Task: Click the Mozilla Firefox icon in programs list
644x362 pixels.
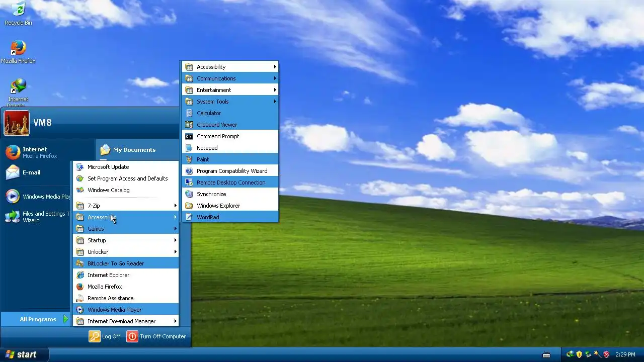Action: pos(79,287)
